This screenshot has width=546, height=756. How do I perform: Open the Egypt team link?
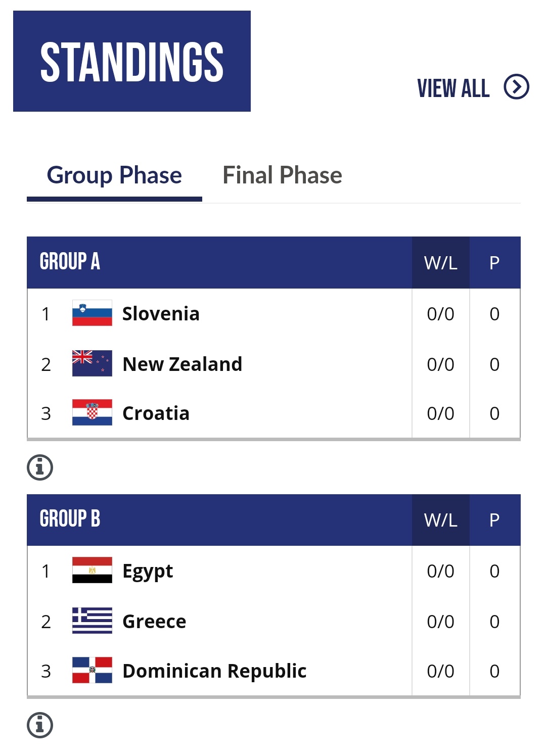[x=148, y=571]
